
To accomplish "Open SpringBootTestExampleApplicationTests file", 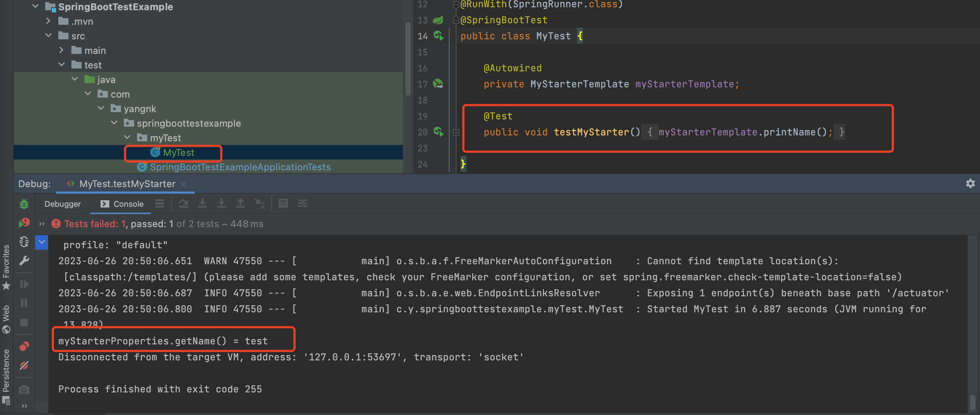I will 240,167.
